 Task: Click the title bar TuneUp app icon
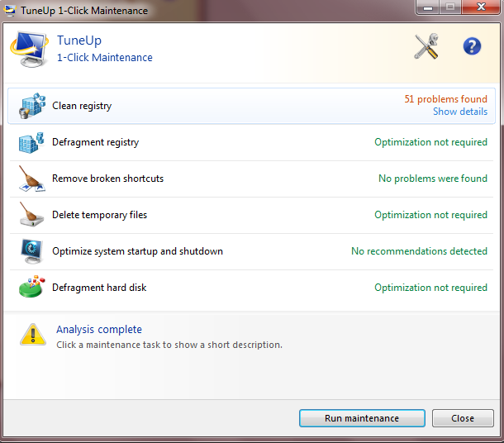coord(9,10)
